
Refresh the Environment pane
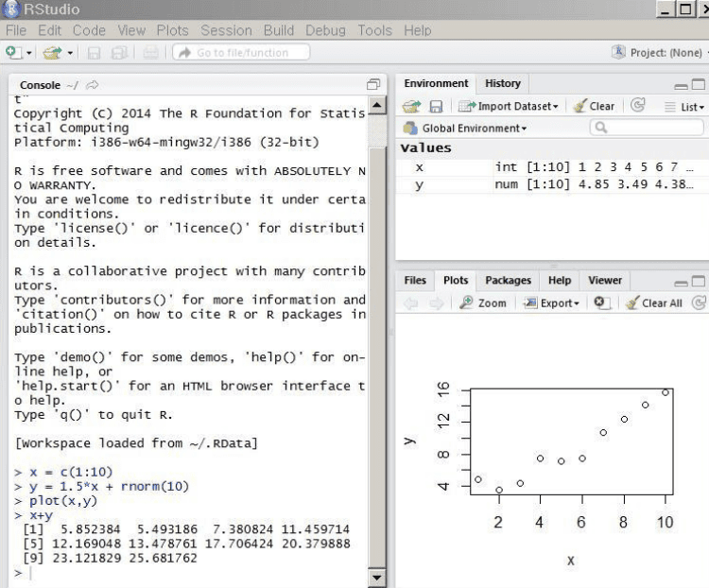point(637,107)
